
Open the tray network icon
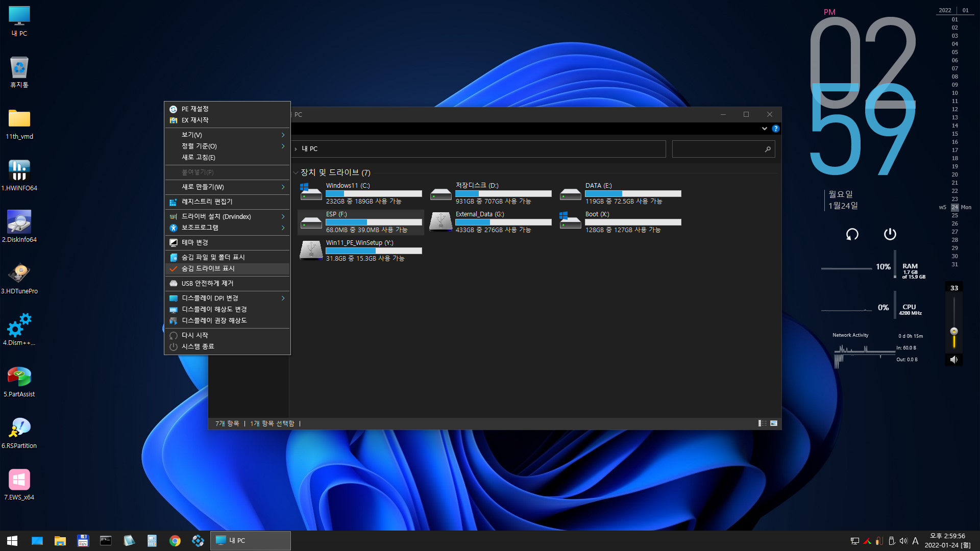855,541
